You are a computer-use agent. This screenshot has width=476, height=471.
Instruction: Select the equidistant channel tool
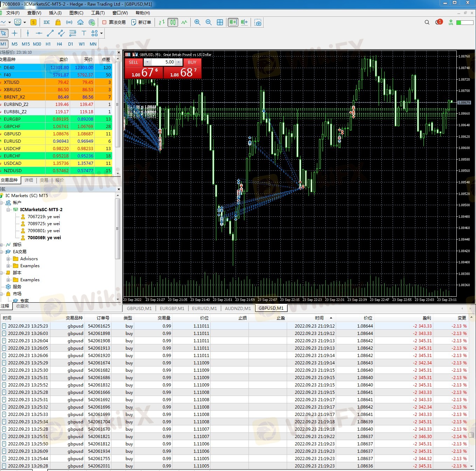(x=61, y=33)
